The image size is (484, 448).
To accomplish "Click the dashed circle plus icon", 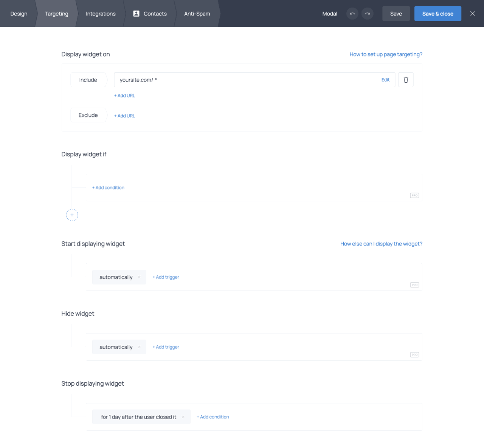I will 72,215.
